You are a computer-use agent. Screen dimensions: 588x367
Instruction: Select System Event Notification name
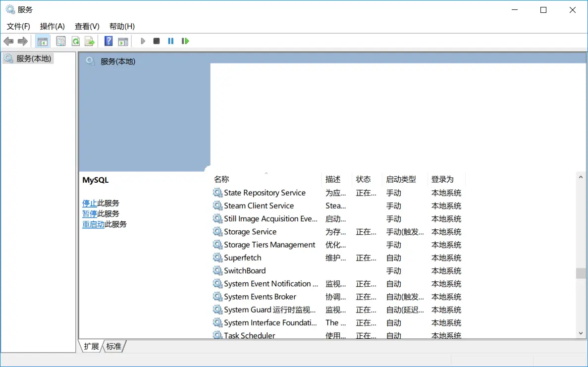click(x=271, y=284)
